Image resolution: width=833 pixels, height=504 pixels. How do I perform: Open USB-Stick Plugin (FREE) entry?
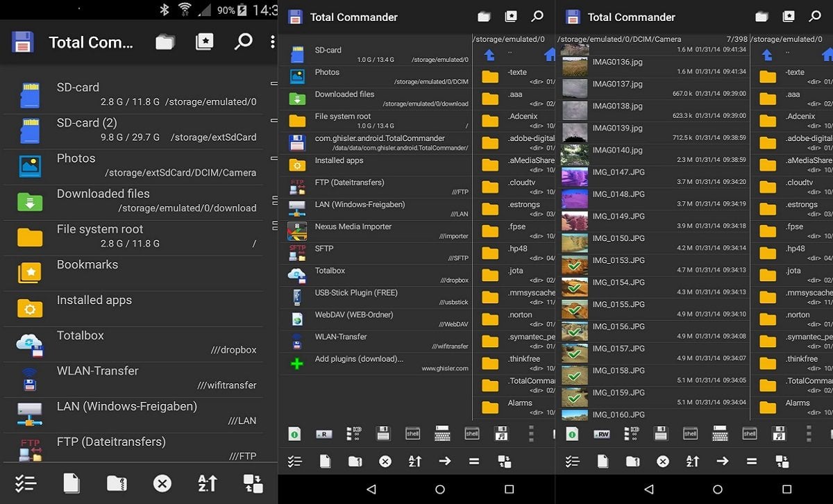(x=376, y=297)
